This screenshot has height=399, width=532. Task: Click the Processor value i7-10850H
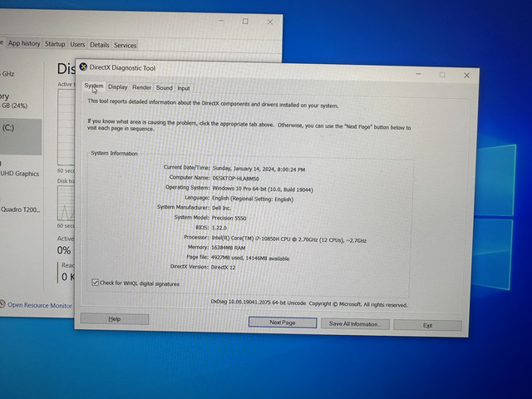coord(288,239)
